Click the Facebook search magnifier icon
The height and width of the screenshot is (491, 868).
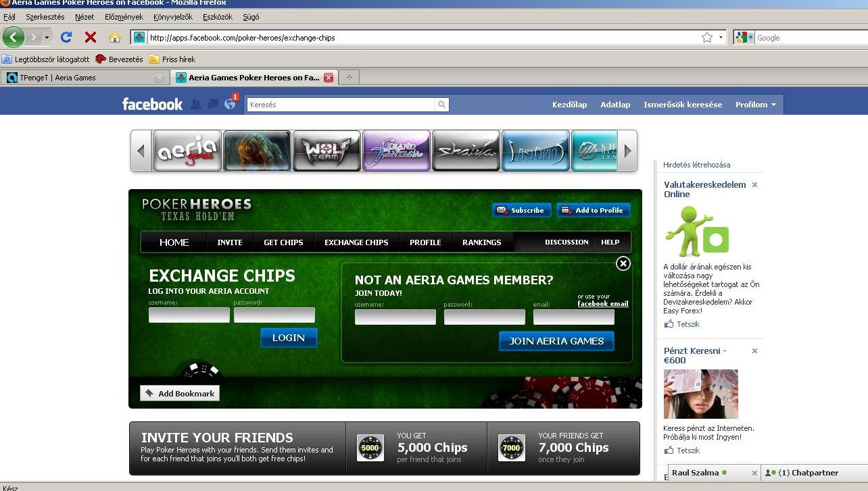point(441,105)
